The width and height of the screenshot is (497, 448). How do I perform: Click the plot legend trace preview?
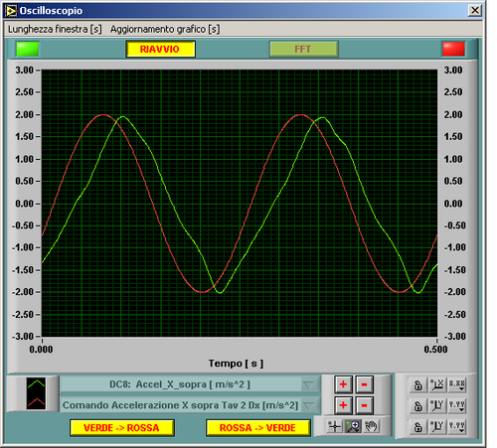pos(36,393)
